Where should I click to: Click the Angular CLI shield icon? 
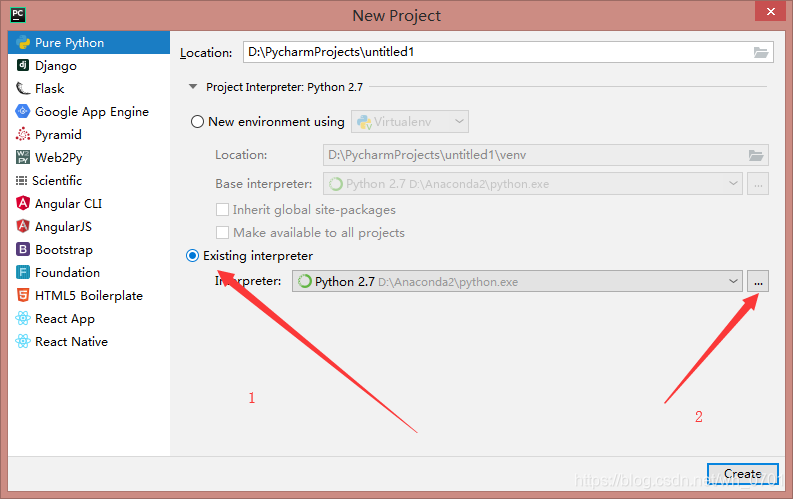[x=23, y=203]
